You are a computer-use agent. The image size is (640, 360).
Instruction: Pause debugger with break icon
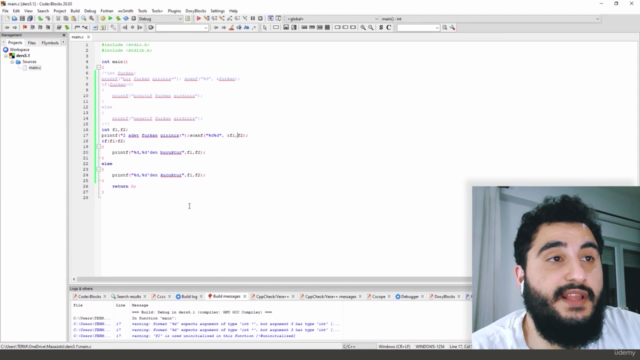pos(253,18)
